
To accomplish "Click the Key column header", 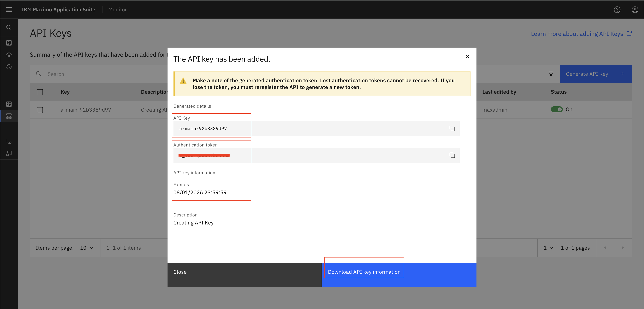I will pyautogui.click(x=65, y=92).
